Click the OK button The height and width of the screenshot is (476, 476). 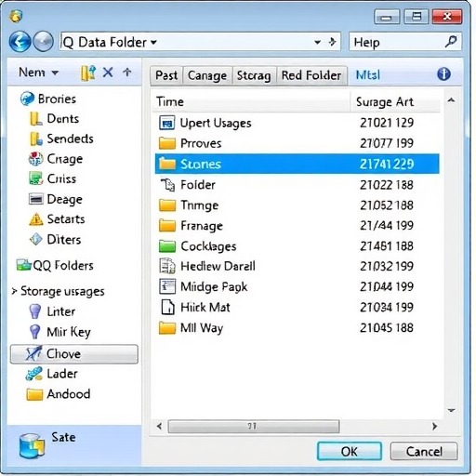tap(350, 451)
